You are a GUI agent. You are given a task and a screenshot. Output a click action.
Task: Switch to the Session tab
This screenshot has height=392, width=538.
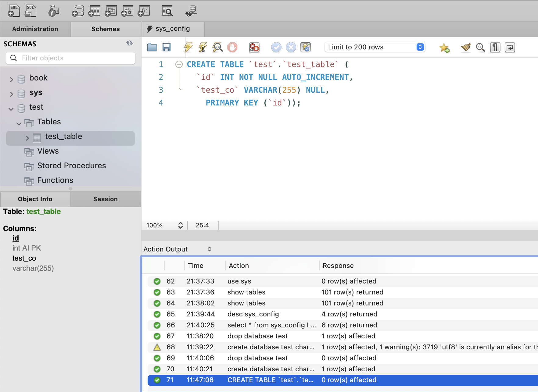(x=105, y=199)
